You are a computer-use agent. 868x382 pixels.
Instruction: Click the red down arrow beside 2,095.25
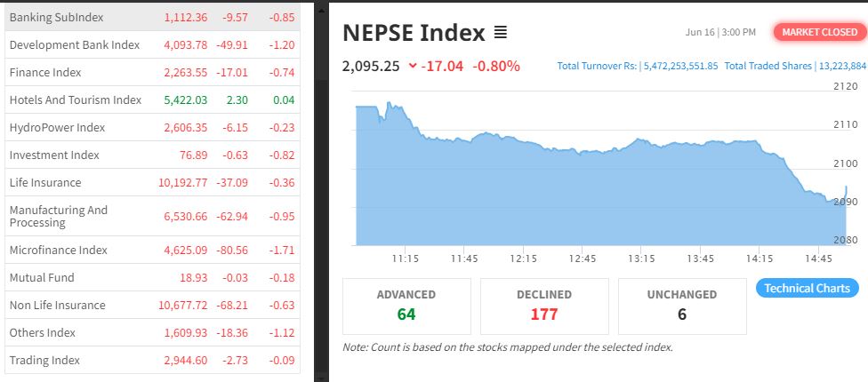point(413,66)
